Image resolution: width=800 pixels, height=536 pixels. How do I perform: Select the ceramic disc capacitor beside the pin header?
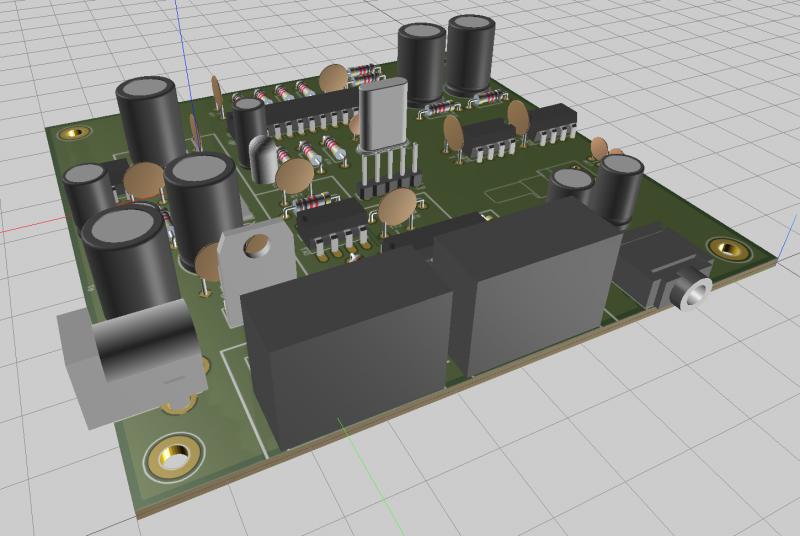[397, 208]
